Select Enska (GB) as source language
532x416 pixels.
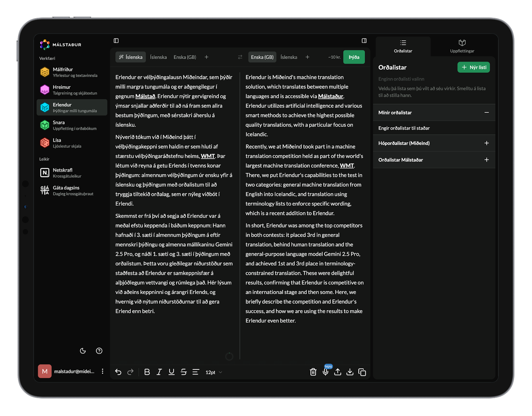point(185,57)
